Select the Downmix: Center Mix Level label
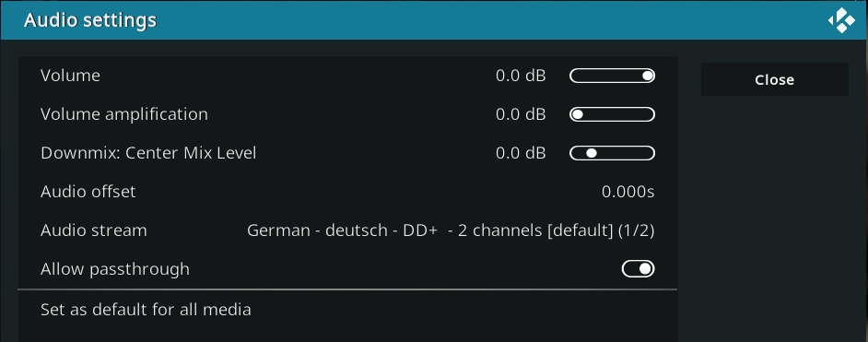Viewport: 868px width, 342px height. [x=148, y=153]
